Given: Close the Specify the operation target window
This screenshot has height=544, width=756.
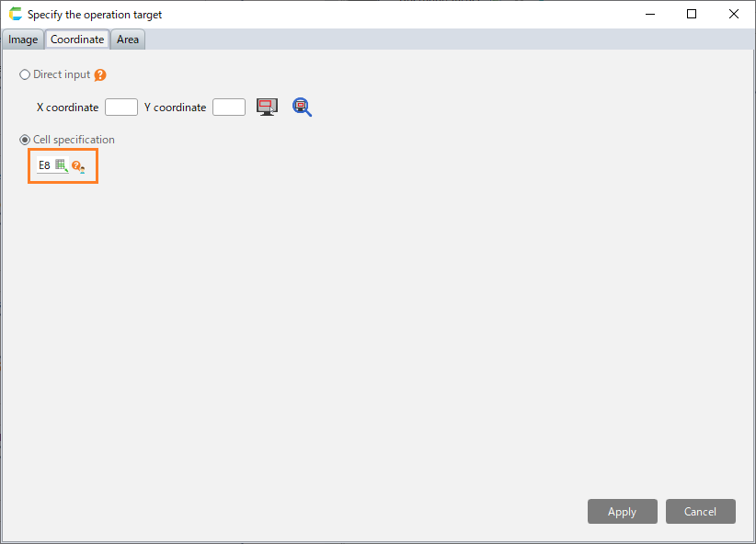Looking at the screenshot, I should tap(734, 14).
